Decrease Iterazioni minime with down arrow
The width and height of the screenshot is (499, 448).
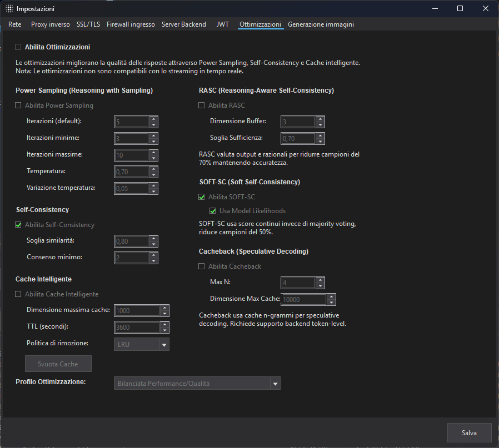154,142
